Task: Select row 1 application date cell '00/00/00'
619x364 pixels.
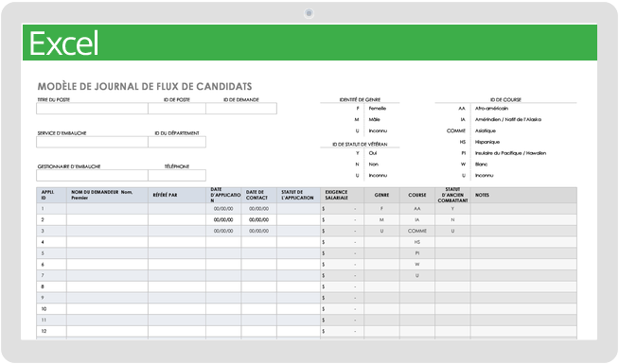Action: pos(223,209)
